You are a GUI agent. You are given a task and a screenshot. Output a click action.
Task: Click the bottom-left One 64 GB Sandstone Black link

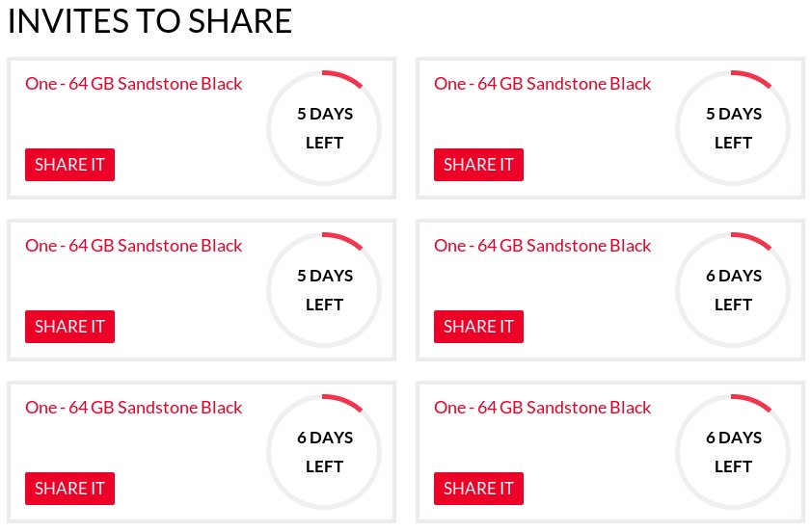click(133, 408)
